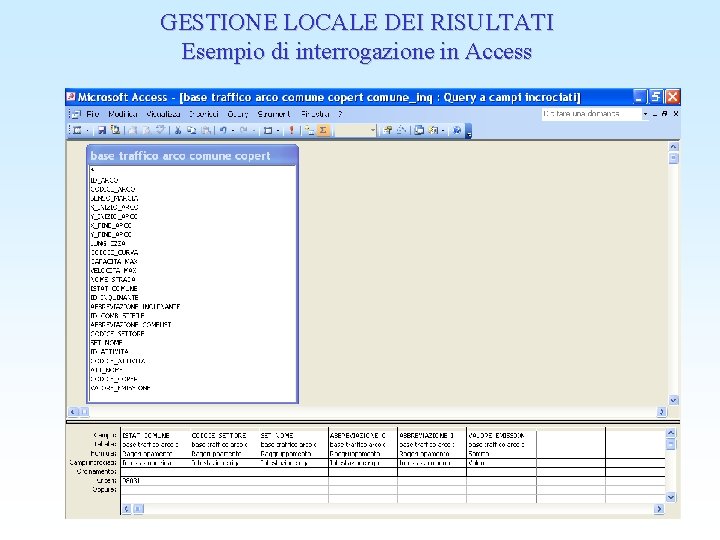This screenshot has height=540, width=720.
Task: Expand the View button dropdown arrow
Action: tap(87, 131)
